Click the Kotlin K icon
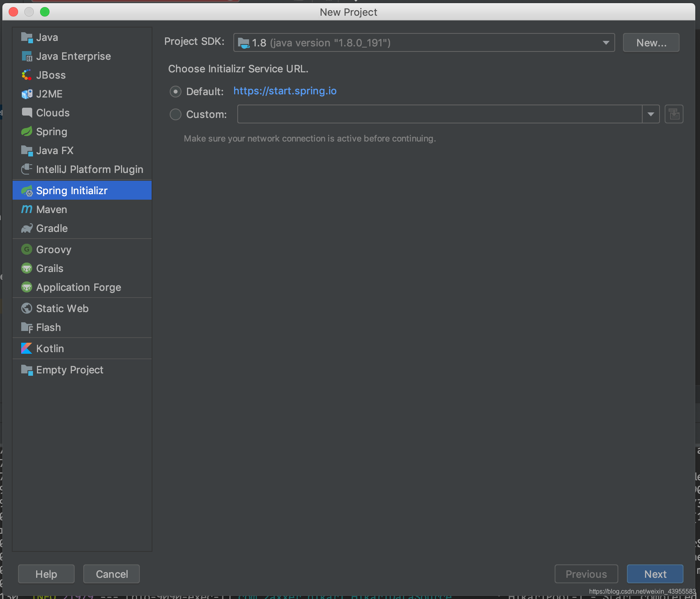 [27, 348]
